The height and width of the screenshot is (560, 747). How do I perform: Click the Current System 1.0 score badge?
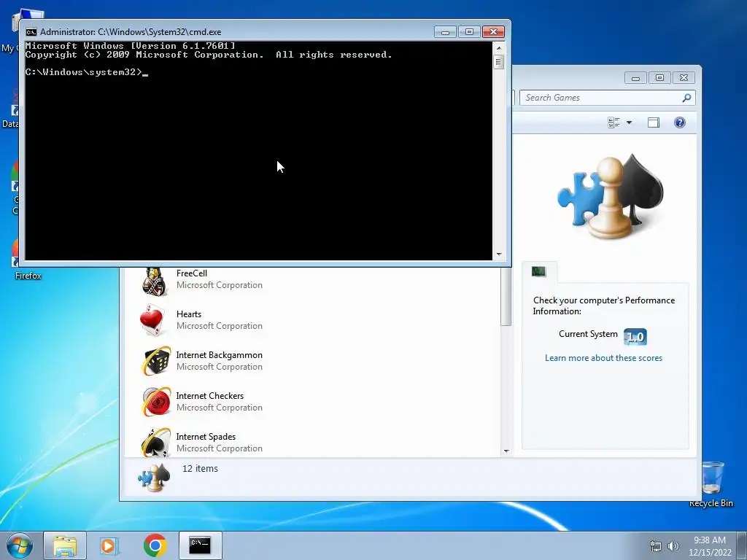coord(635,337)
